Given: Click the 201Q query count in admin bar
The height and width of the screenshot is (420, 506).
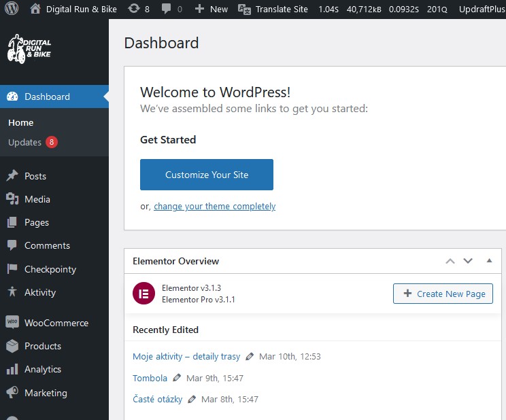Looking at the screenshot, I should pyautogui.click(x=437, y=10).
